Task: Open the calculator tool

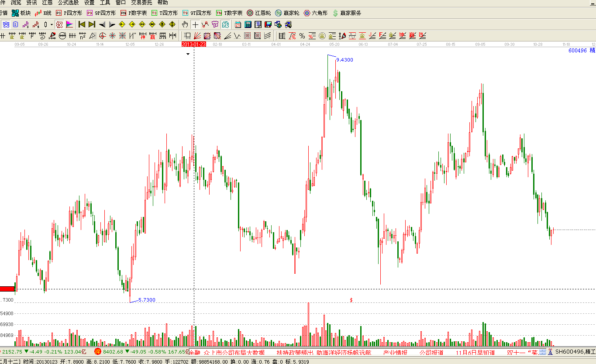Action: [x=248, y=24]
